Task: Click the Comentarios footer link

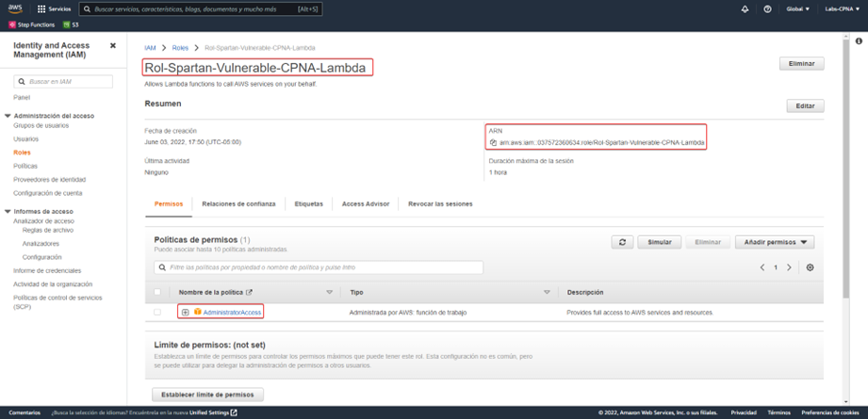Action: 25,412
